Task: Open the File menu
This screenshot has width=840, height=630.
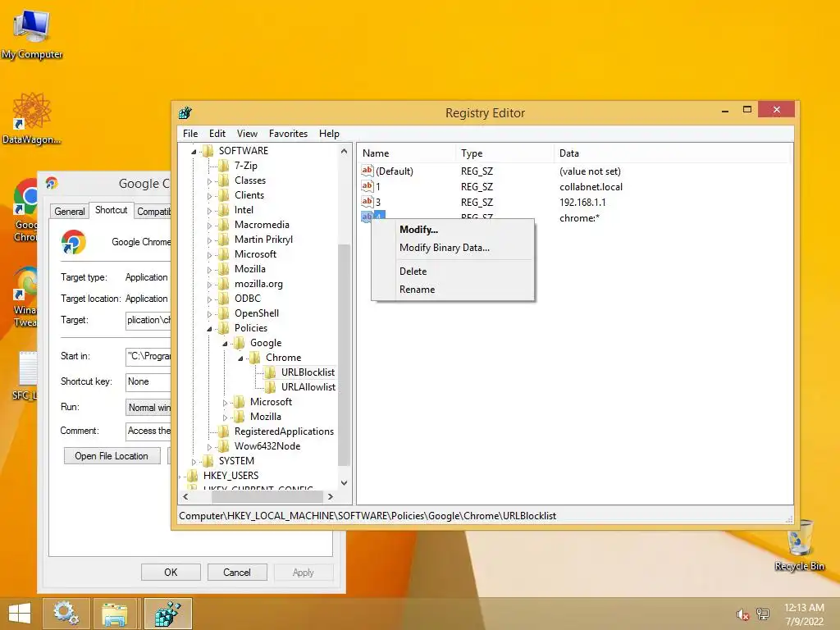Action: click(x=190, y=134)
